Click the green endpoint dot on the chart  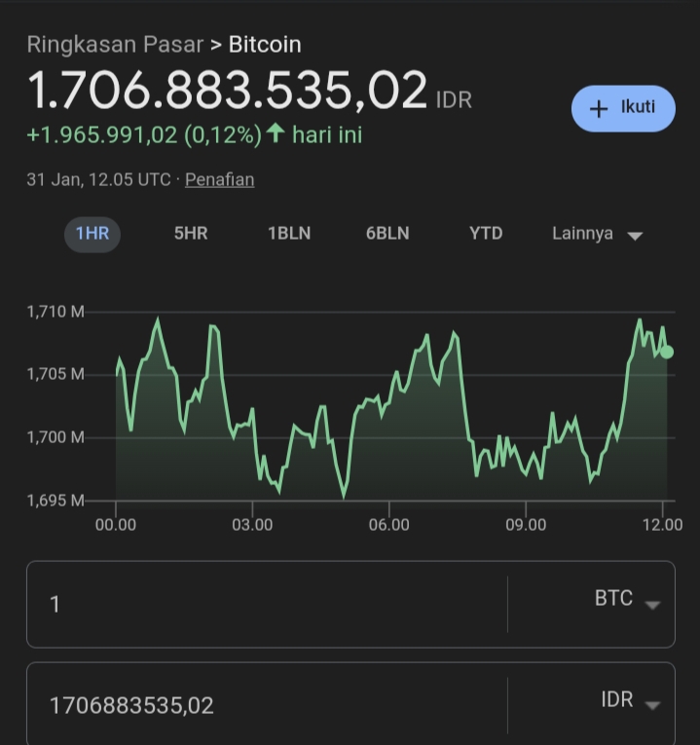667,353
